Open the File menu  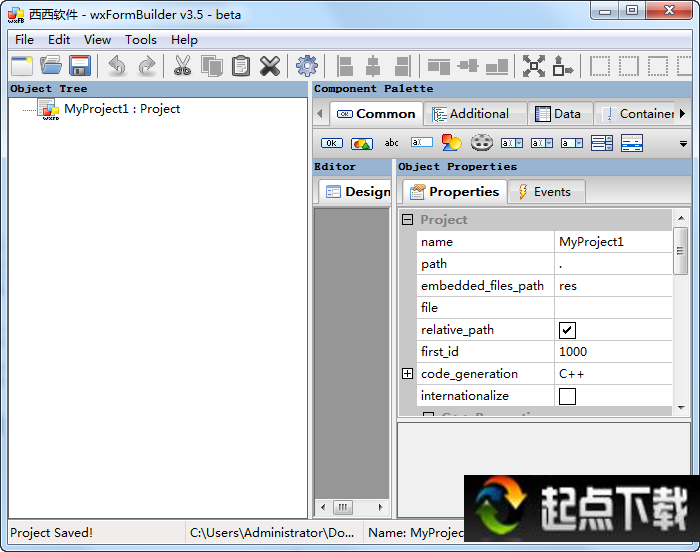tap(24, 40)
